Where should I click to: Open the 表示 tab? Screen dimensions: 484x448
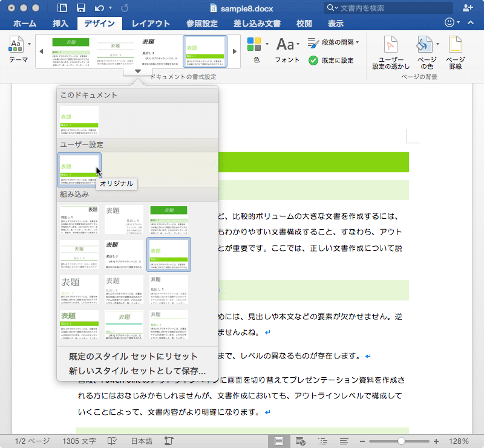[336, 24]
